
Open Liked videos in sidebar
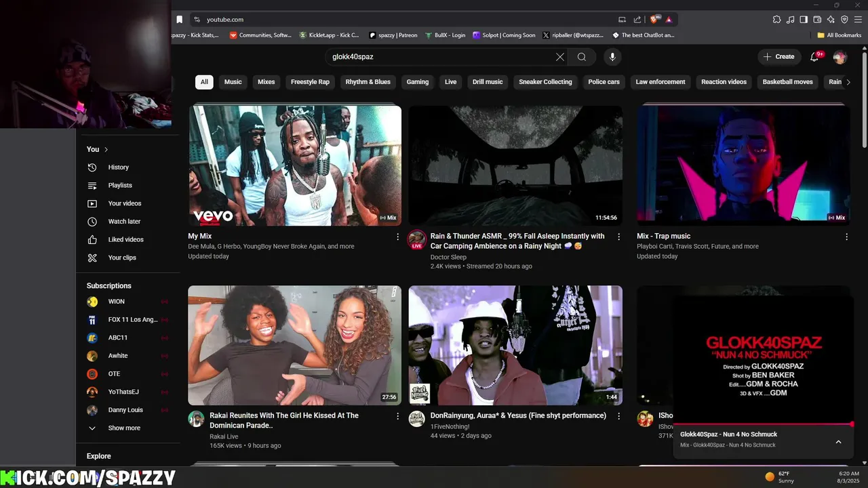(x=125, y=239)
